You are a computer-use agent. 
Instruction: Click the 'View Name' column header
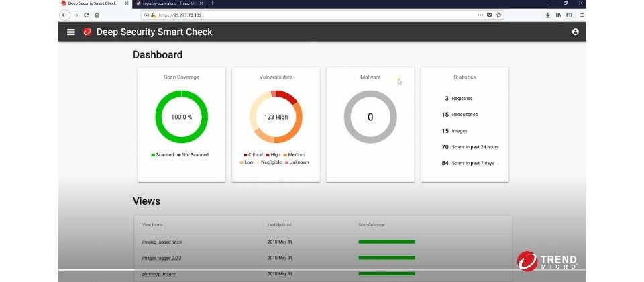(152, 225)
